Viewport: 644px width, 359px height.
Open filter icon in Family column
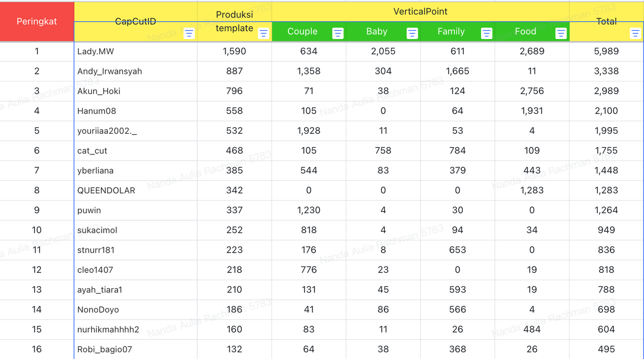pyautogui.click(x=486, y=33)
